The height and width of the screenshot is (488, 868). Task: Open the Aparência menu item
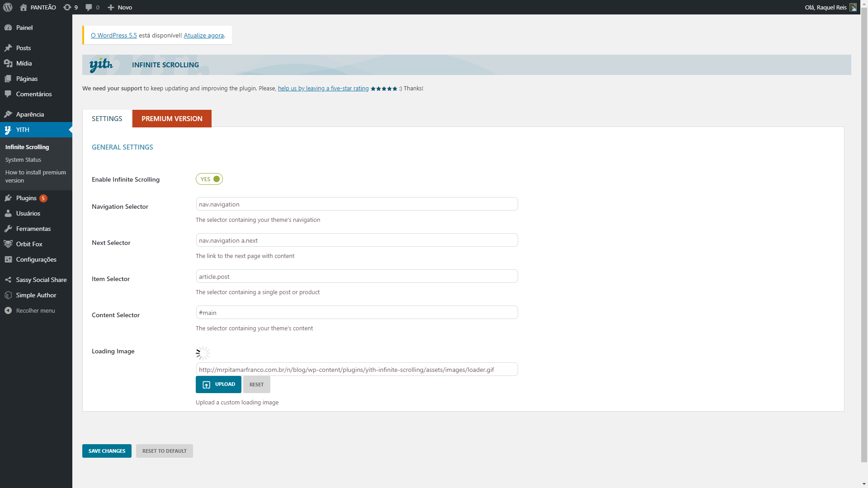click(x=36, y=114)
